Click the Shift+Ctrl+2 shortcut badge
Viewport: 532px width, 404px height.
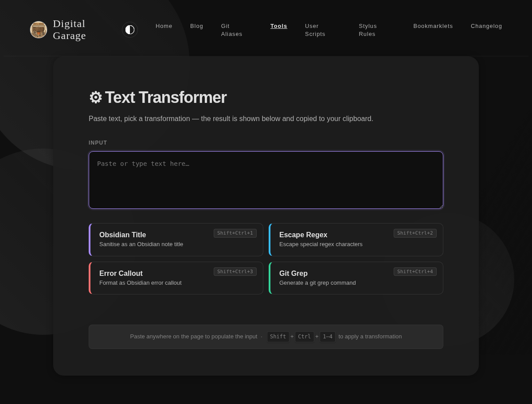415,233
